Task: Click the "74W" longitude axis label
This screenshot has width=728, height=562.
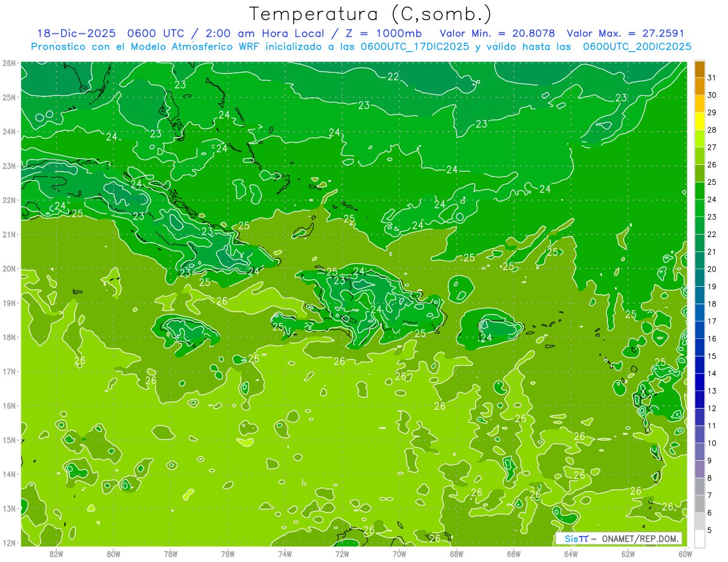Action: 285,554
